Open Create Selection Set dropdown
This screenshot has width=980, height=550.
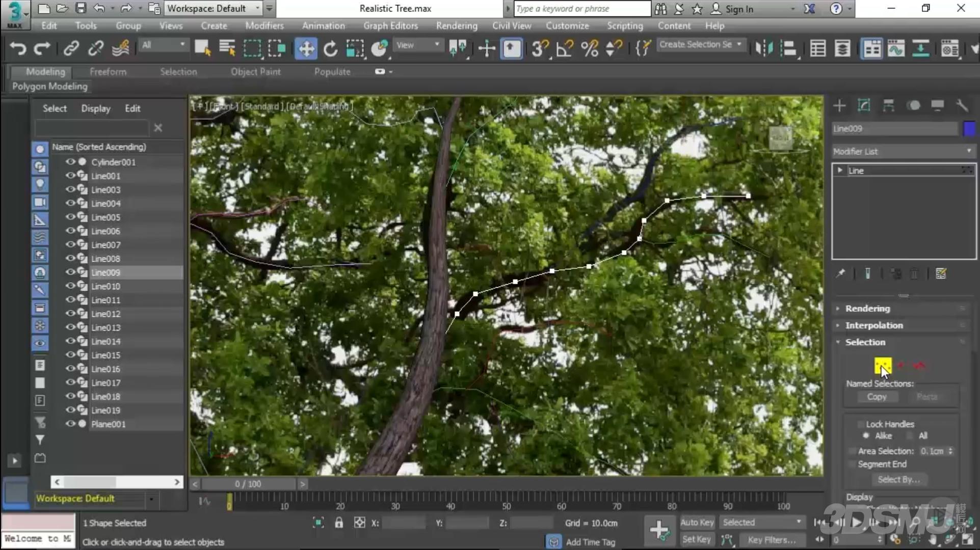700,44
